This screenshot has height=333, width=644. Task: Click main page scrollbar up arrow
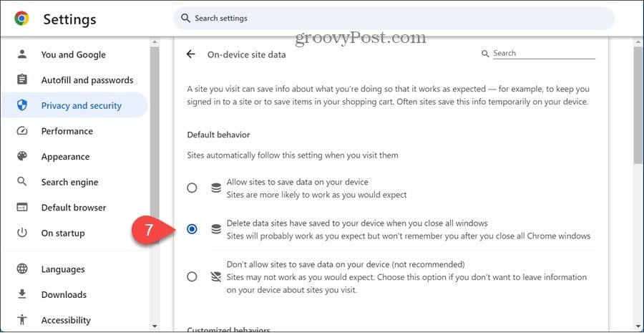click(638, 42)
